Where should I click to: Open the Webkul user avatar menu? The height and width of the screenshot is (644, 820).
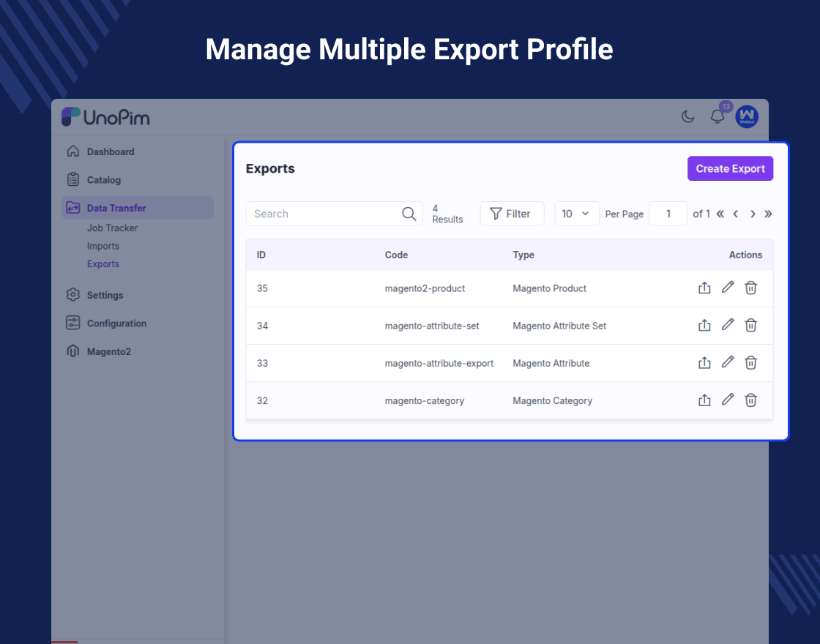(747, 116)
